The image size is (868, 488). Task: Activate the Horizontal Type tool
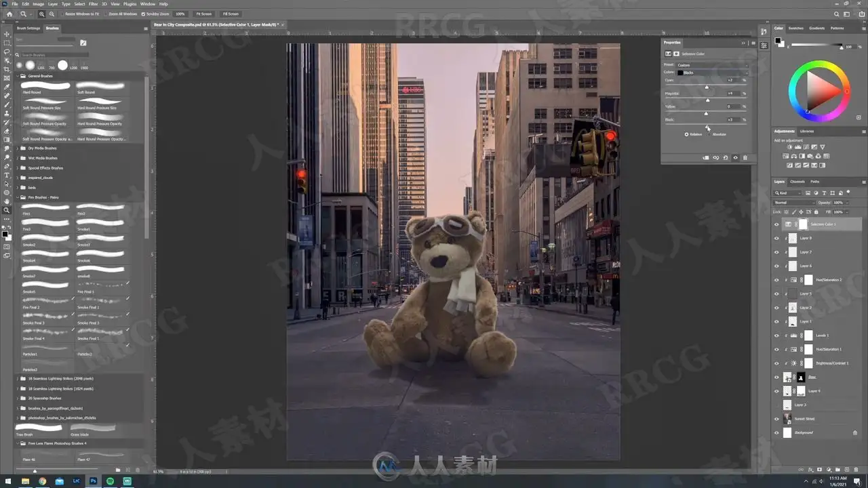(7, 175)
